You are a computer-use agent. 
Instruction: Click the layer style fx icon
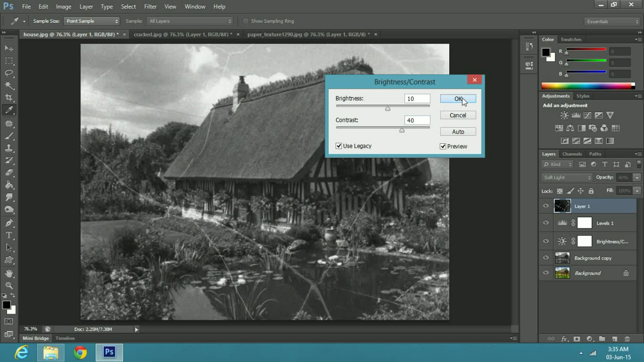564,339
